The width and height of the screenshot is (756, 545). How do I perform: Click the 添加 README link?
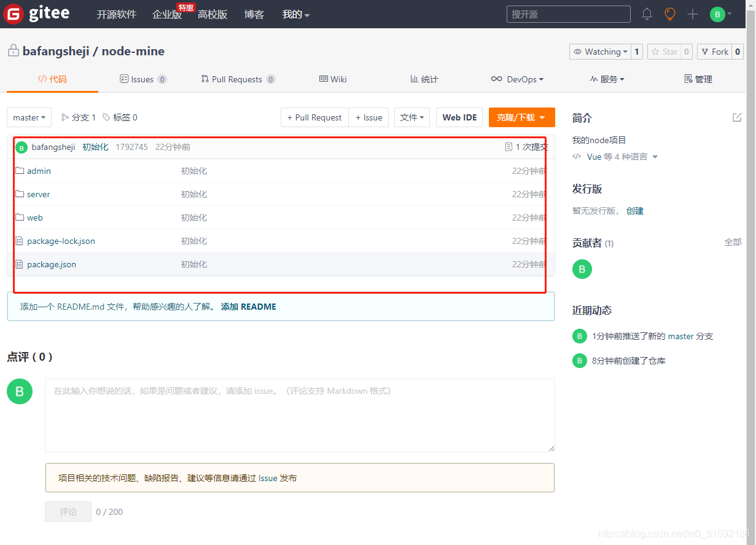249,307
